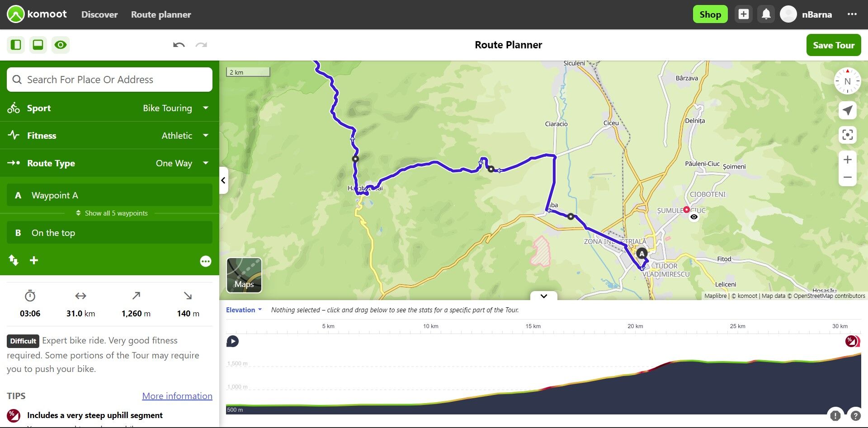Open the question mark help icon
This screenshot has width=868, height=428.
(x=855, y=415)
